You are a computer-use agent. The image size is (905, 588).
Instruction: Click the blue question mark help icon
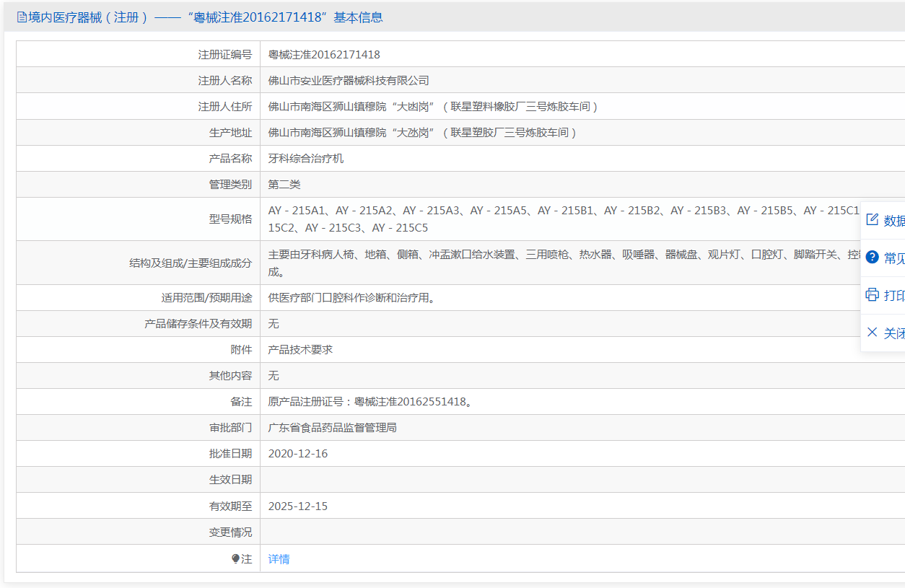tap(872, 258)
